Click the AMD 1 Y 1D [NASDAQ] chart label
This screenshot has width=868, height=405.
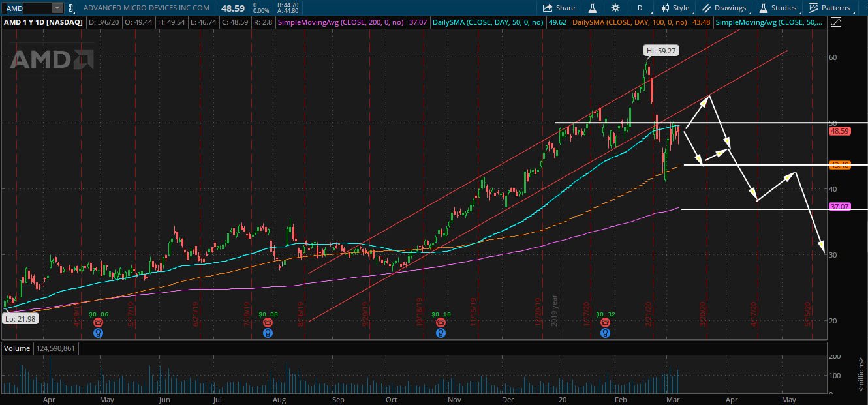click(43, 22)
